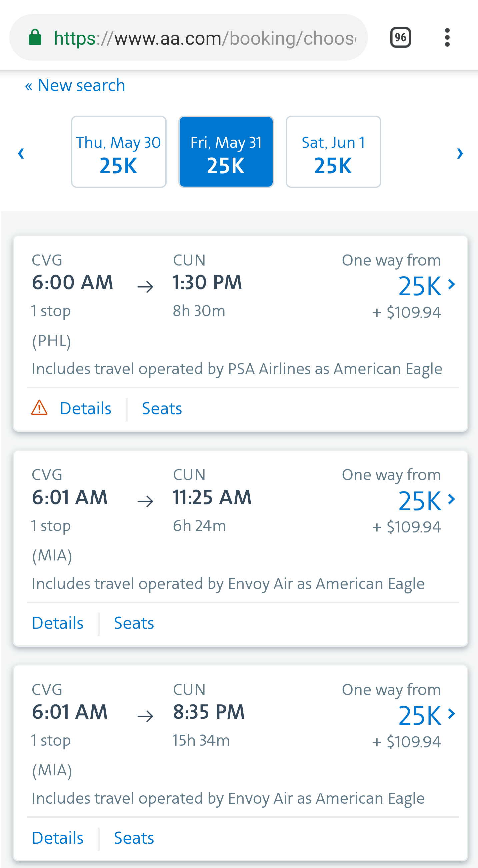The width and height of the screenshot is (478, 868).
Task: Open the Chrome three-dot overflow menu
Action: (447, 37)
